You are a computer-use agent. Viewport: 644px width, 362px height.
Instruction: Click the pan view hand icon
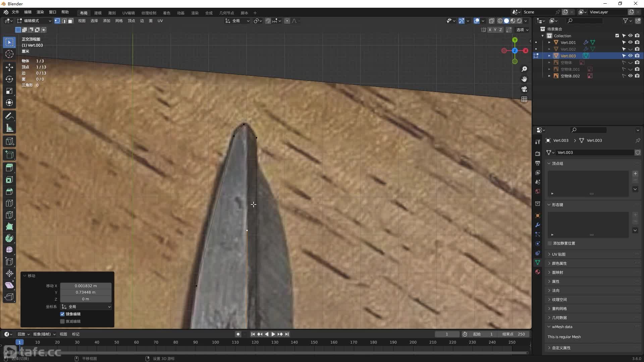(524, 79)
